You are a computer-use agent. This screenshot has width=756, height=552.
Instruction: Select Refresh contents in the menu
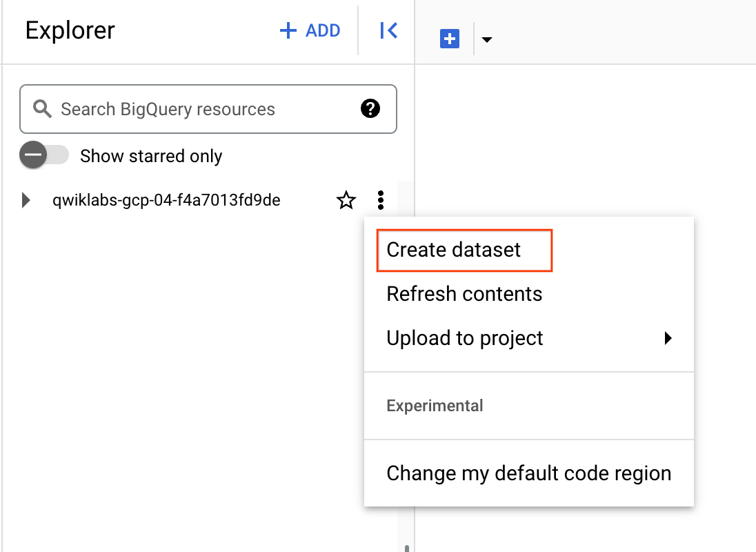coord(529,294)
